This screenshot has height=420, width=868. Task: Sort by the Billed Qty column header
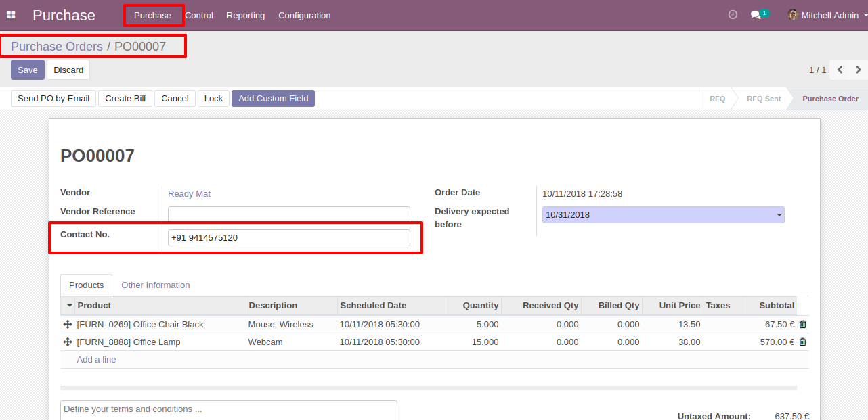click(x=612, y=306)
